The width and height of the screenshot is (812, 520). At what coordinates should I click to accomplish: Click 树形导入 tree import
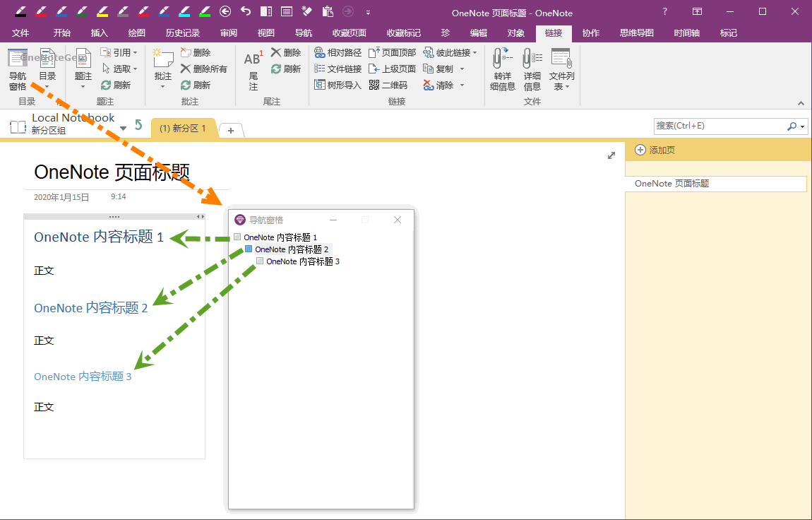click(x=338, y=84)
